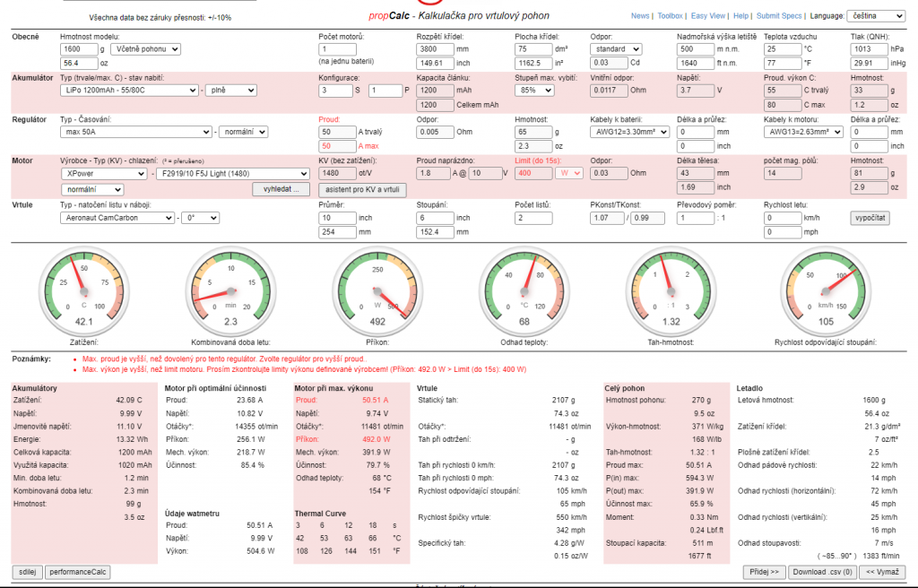Open the XPower motor manufacturer dropdown

click(x=103, y=173)
